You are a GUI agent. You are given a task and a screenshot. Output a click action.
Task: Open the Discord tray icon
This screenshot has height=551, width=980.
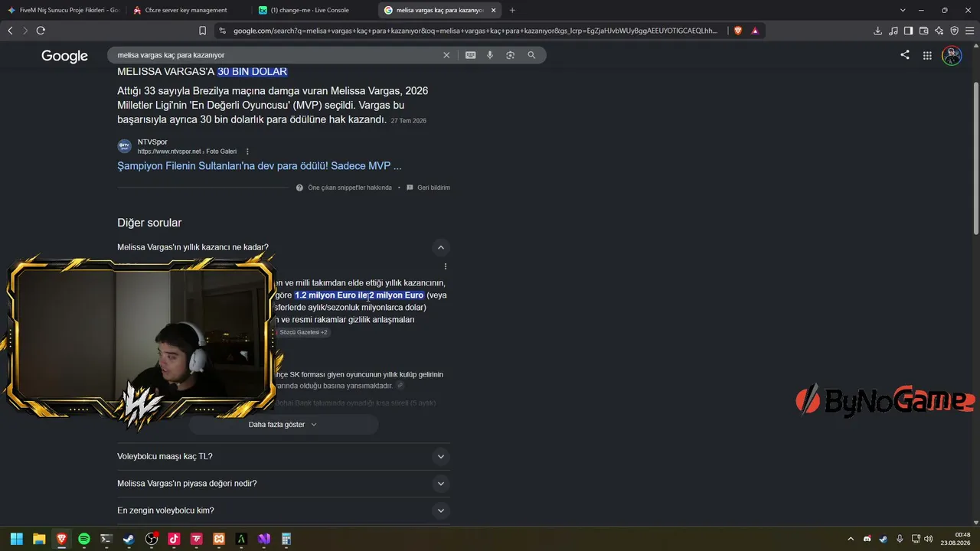tap(867, 539)
